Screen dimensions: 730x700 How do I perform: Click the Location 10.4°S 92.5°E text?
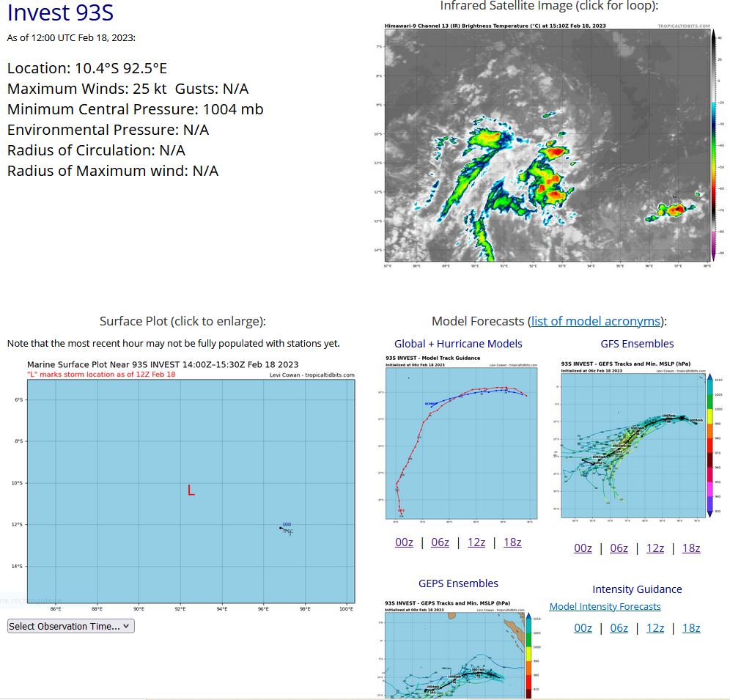click(x=87, y=68)
